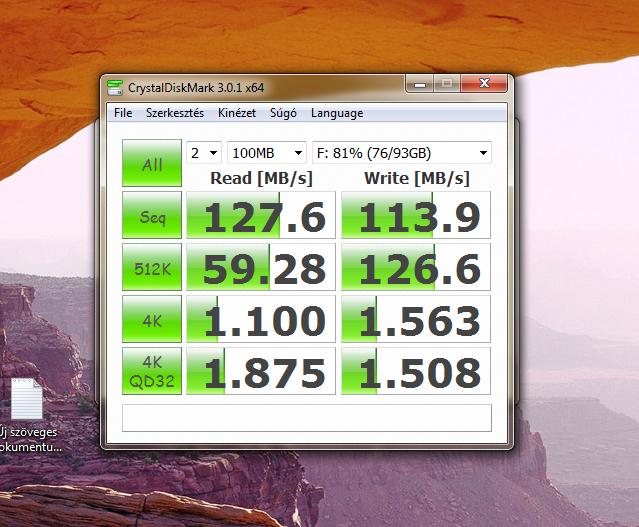639x527 pixels.
Task: Click the empty comment field at bottom
Action: 307,418
